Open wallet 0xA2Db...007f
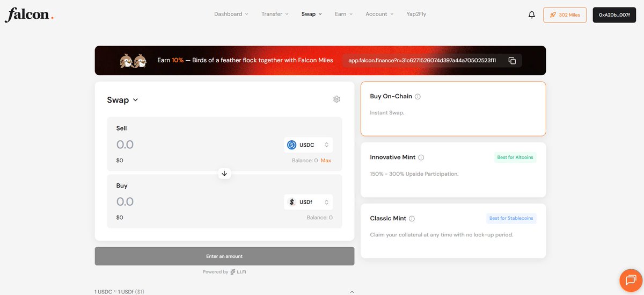This screenshot has width=644, height=295. point(614,15)
